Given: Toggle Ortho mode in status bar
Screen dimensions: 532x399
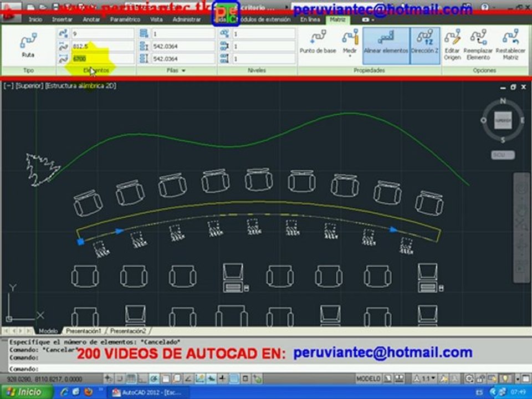Looking at the screenshot, I should [x=142, y=378].
